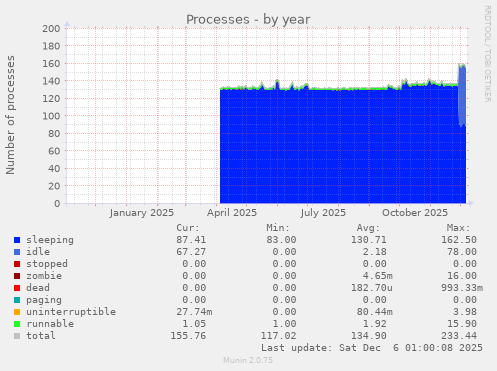Image resolution: width=497 pixels, height=371 pixels.
Task: Click the 'zombie' legend label
Action: (44, 276)
